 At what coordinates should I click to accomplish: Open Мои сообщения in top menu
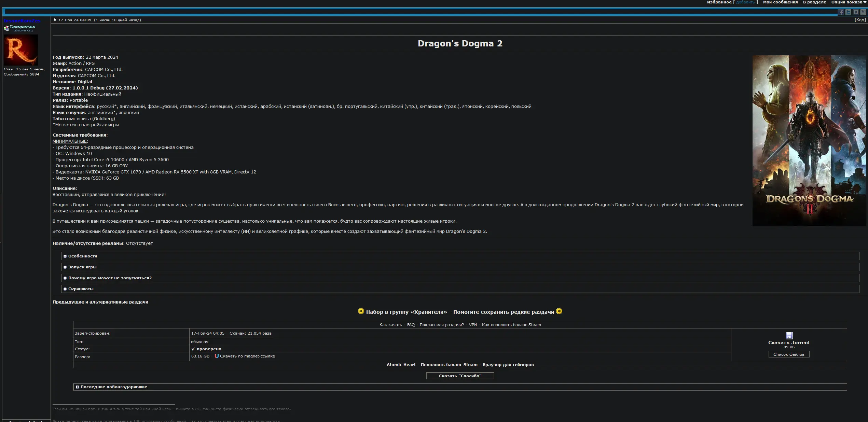point(780,2)
